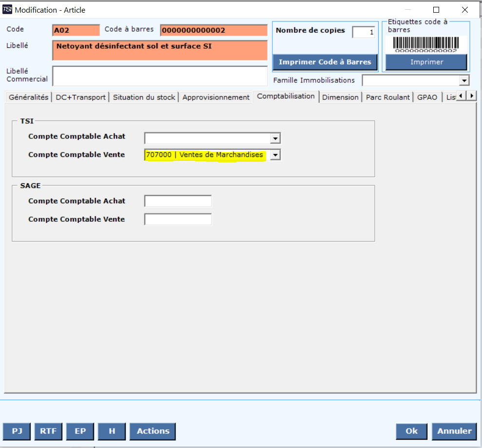Click the Imprimer button under barcode labels

pos(426,62)
